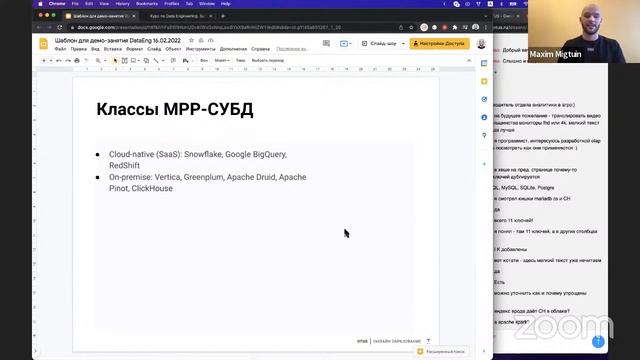Click the Расширенный поиск explore button
Viewport: 640px width, 360px height.
click(x=441, y=351)
